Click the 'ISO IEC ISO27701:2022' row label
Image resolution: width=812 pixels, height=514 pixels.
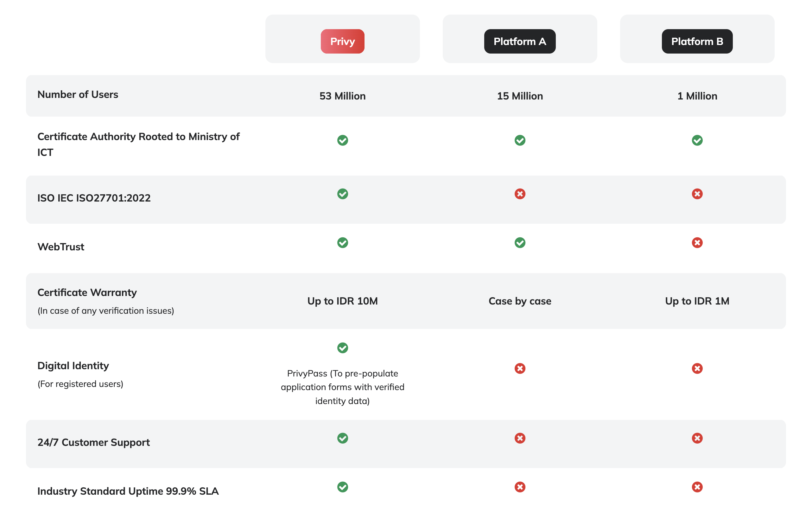[x=94, y=198]
